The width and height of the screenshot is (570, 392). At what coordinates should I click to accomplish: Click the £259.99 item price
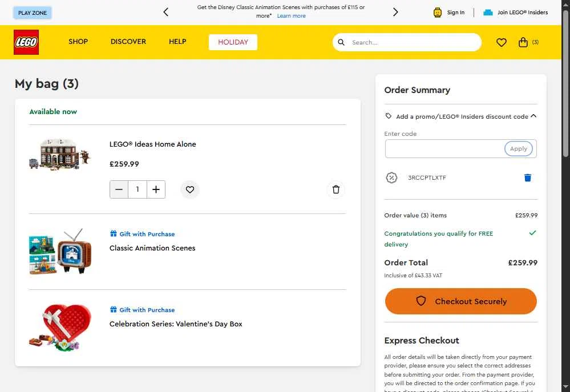[x=124, y=164]
